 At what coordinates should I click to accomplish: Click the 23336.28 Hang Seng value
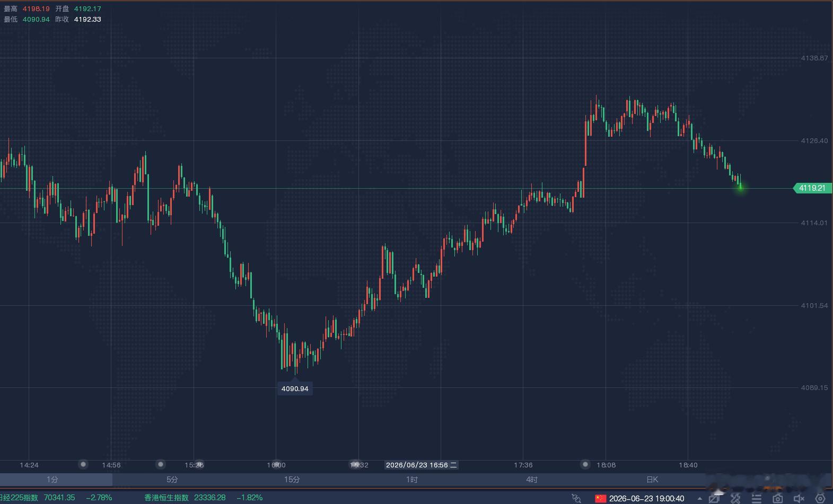[x=210, y=498]
